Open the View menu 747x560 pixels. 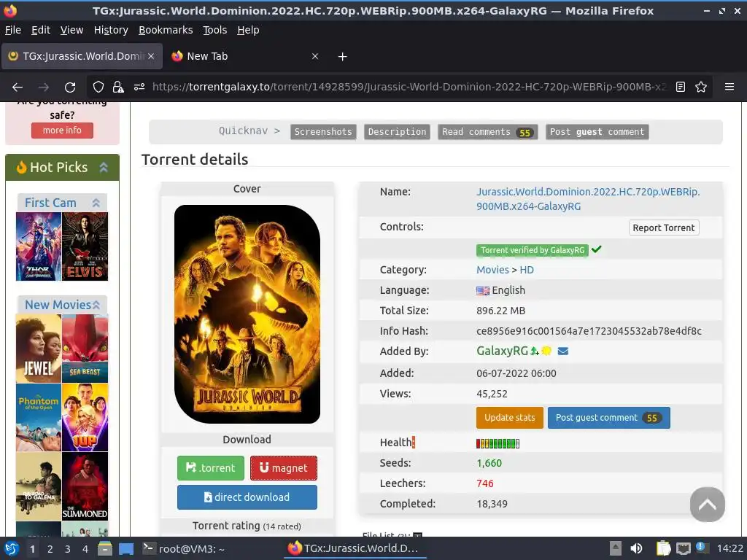click(71, 30)
